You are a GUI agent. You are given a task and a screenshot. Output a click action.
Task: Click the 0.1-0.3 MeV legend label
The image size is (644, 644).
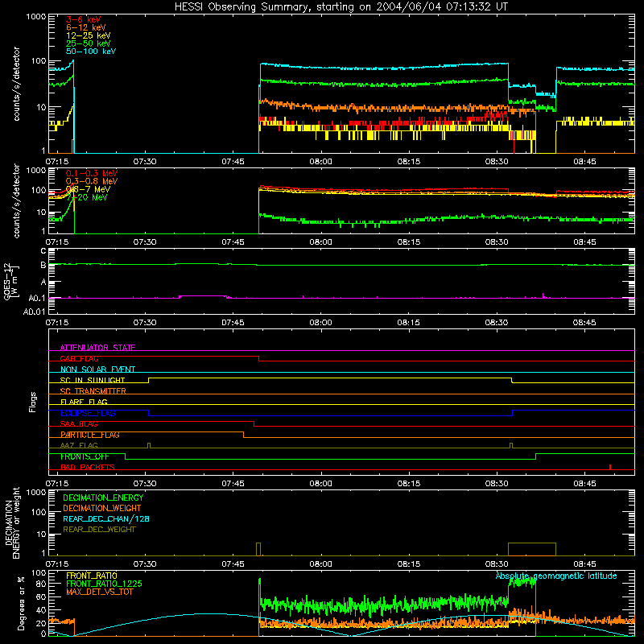[x=92, y=173]
